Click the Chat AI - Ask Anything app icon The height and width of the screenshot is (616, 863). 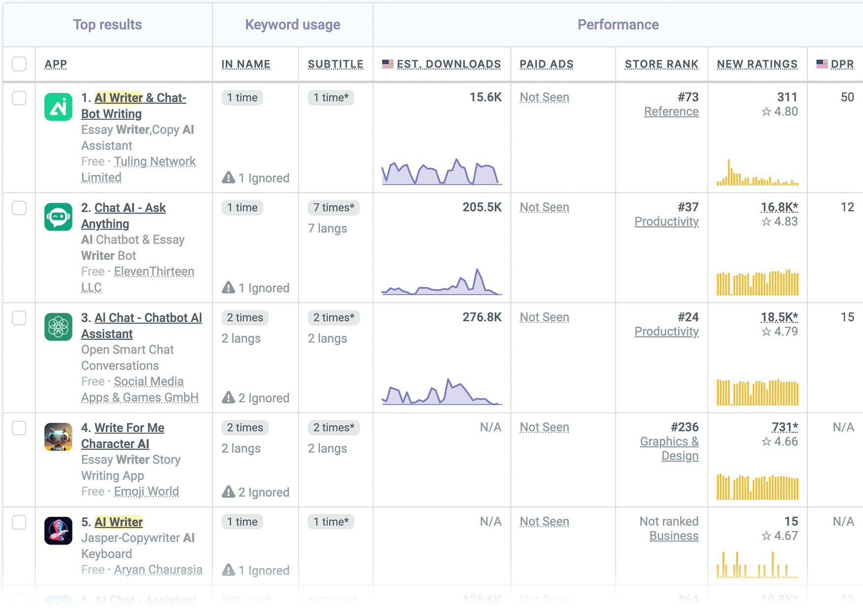click(58, 217)
